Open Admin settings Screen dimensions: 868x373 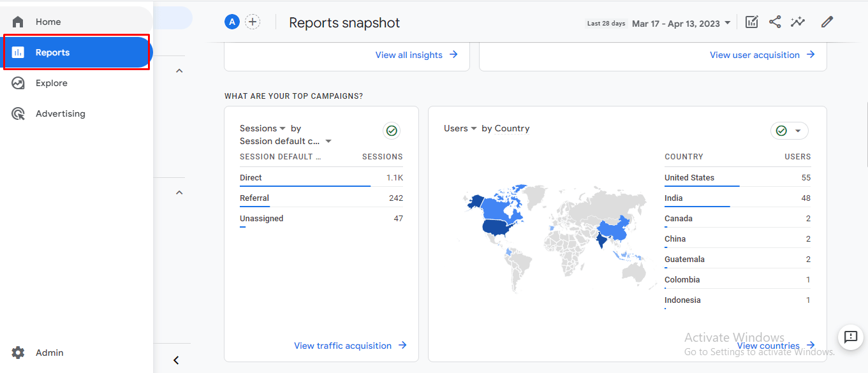[x=77, y=353]
